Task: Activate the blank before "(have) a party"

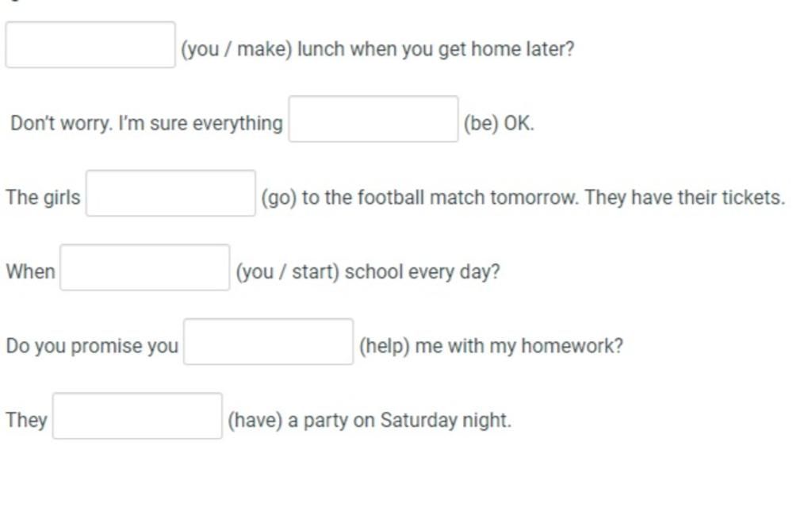Action: [x=138, y=416]
